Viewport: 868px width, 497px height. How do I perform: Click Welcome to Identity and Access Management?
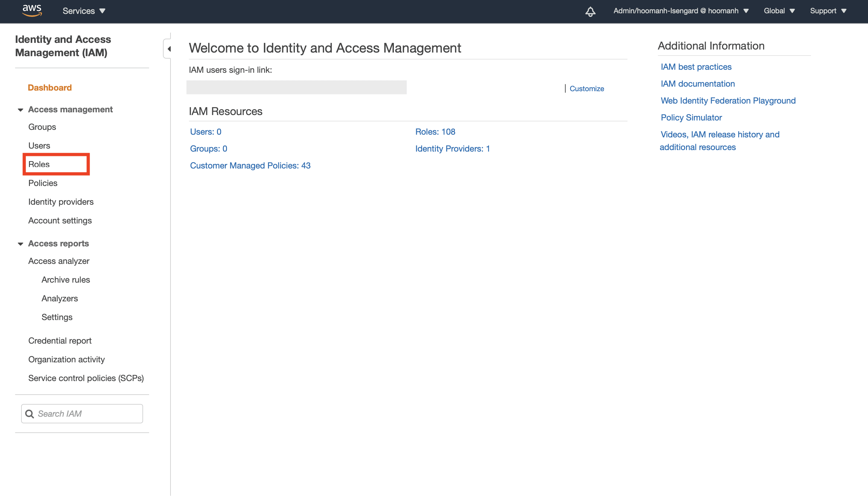[325, 48]
